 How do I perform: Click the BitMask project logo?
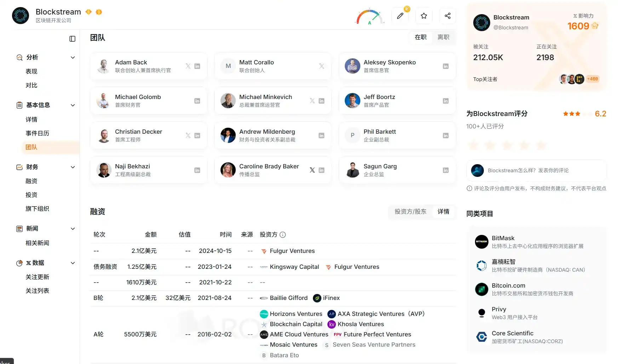coord(482,242)
